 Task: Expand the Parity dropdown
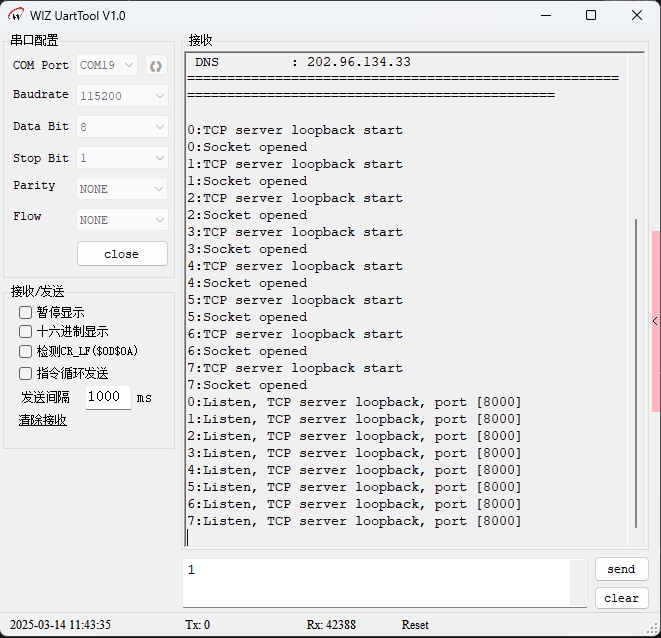122,189
